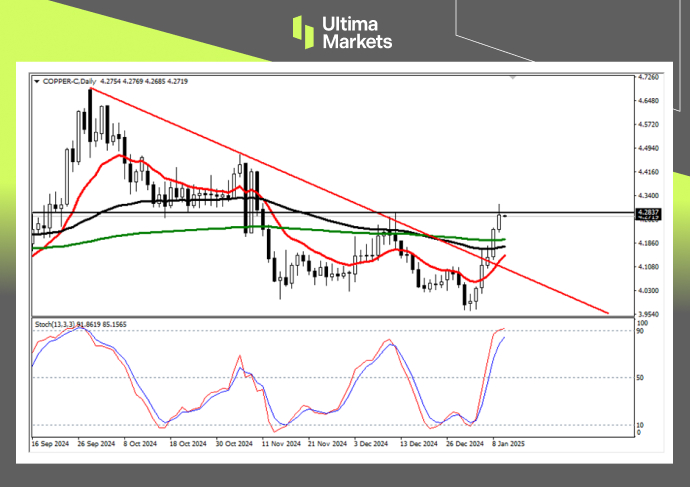
Task: Click the stochastic 50 level label
Action: [x=641, y=378]
